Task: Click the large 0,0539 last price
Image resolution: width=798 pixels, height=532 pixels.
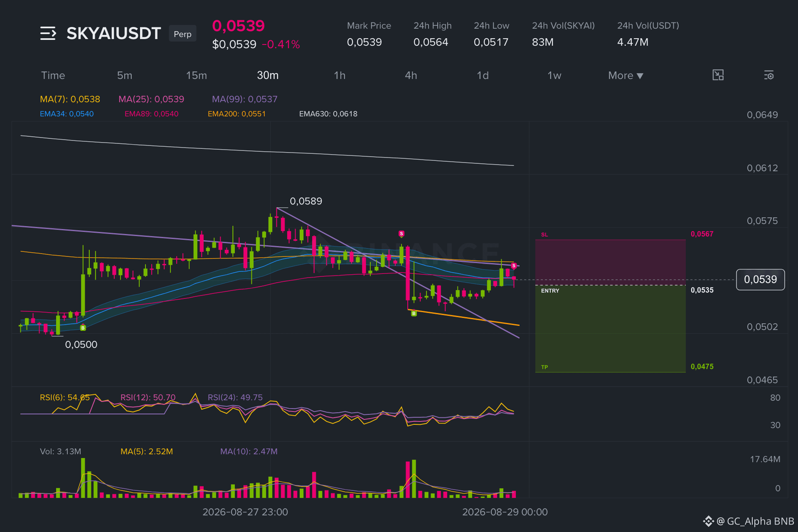Action: pyautogui.click(x=239, y=26)
